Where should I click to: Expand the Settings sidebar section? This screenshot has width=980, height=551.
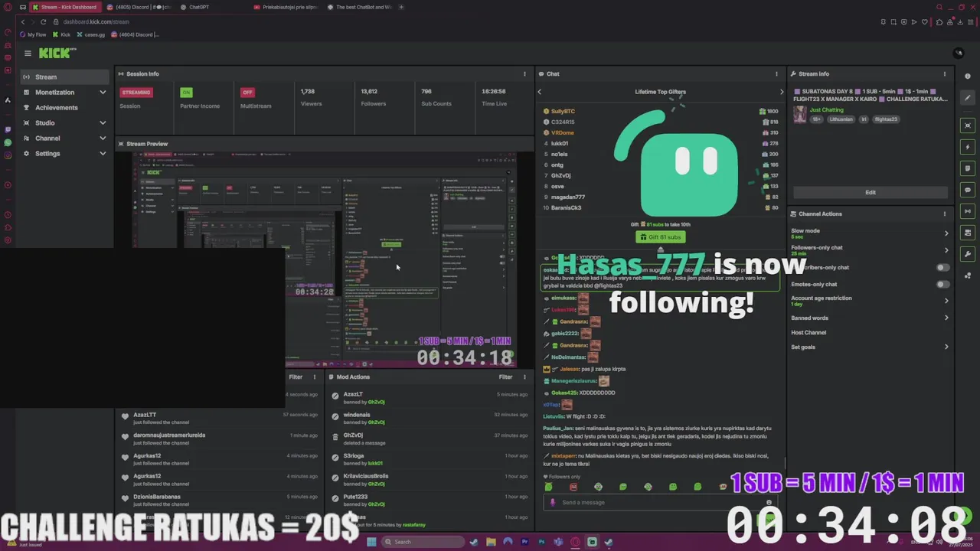65,154
